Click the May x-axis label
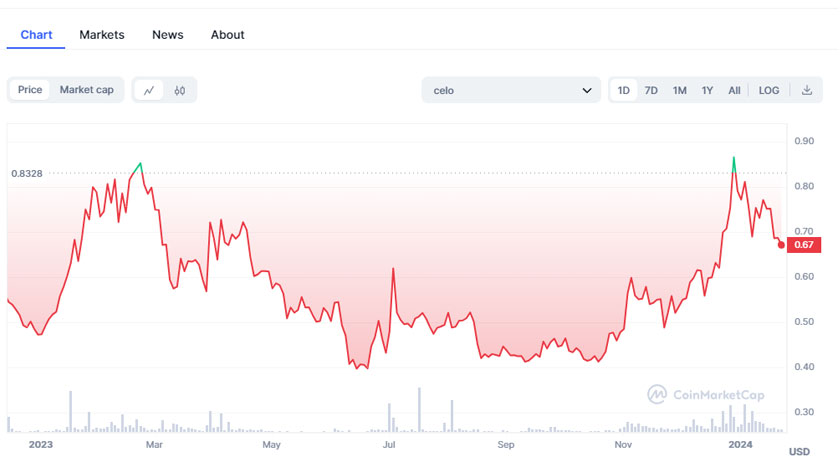This screenshot has width=840, height=465. pyautogui.click(x=272, y=445)
